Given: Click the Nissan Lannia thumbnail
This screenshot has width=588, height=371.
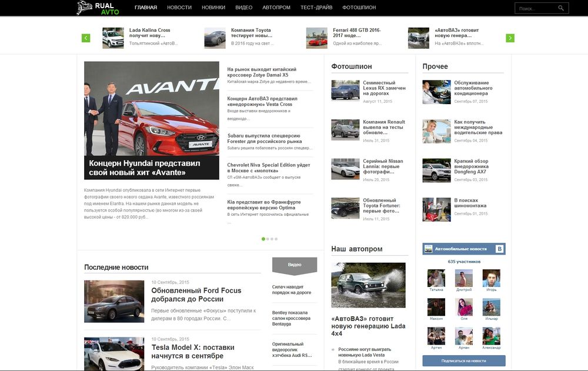Looking at the screenshot, I should [x=345, y=169].
